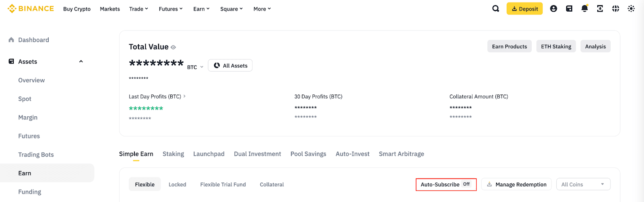This screenshot has width=644, height=202.
Task: Open the Trade menu
Action: [x=138, y=9]
